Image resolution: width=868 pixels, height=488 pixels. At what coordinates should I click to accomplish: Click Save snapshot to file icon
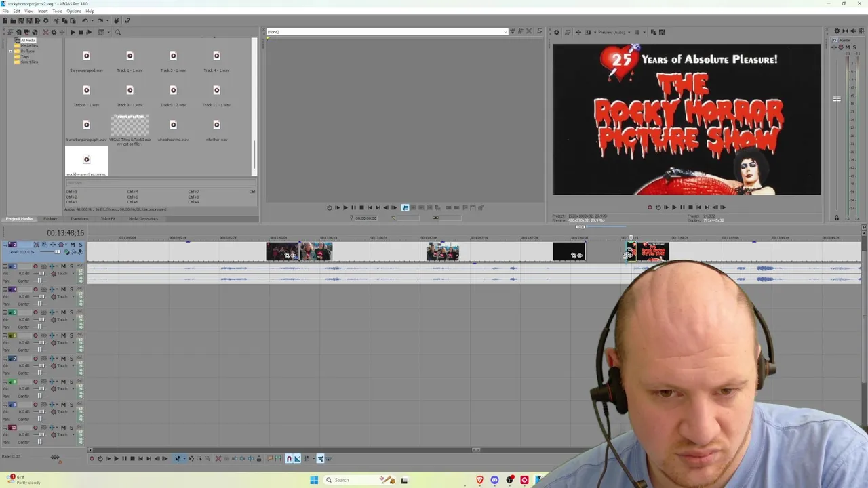(662, 32)
